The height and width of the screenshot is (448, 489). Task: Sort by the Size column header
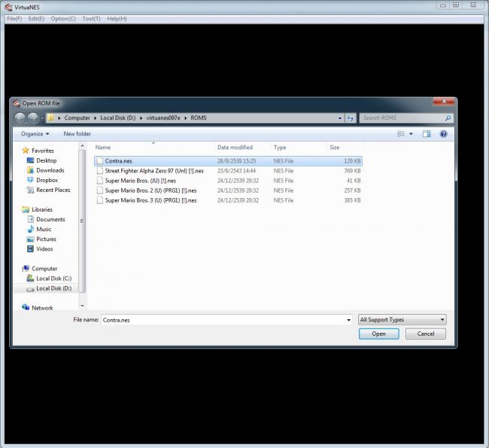[x=345, y=148]
